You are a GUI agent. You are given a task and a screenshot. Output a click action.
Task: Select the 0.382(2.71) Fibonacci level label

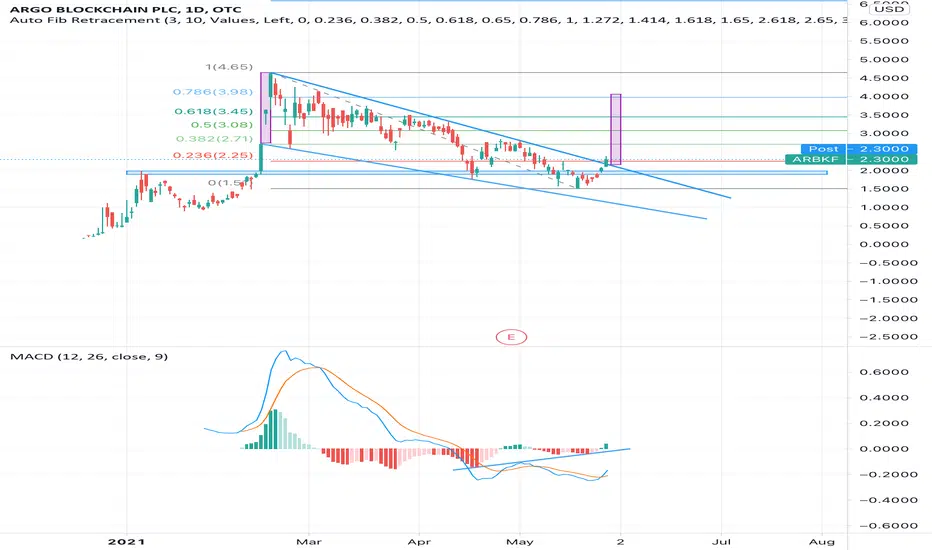[214, 139]
